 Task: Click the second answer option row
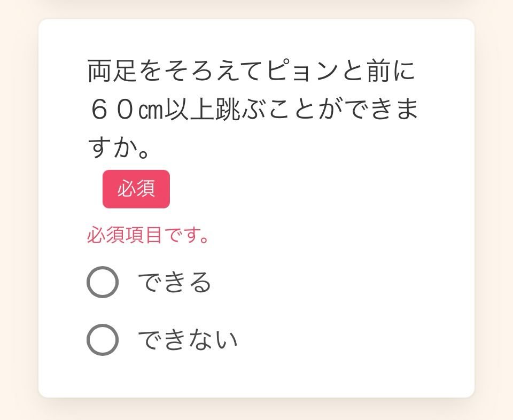point(160,338)
